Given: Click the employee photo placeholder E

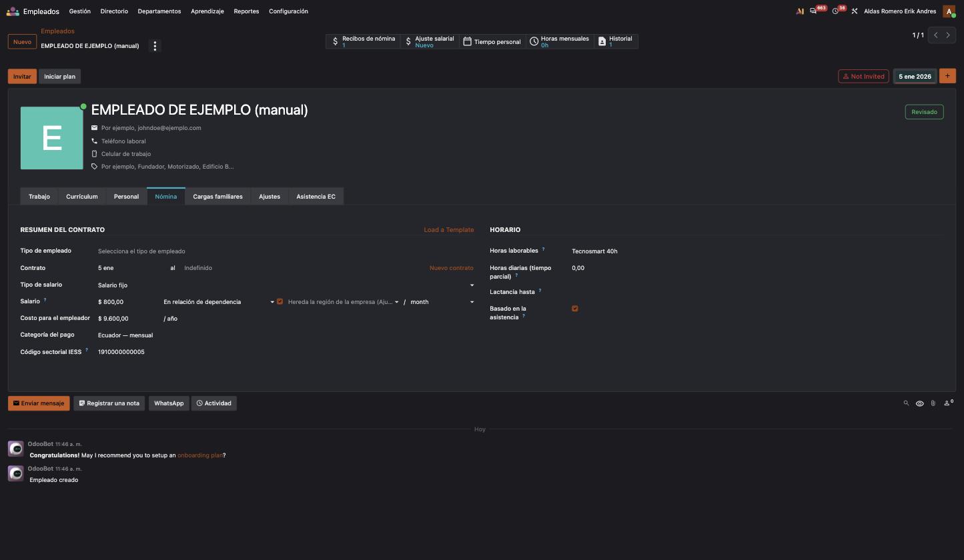Looking at the screenshot, I should [x=52, y=138].
